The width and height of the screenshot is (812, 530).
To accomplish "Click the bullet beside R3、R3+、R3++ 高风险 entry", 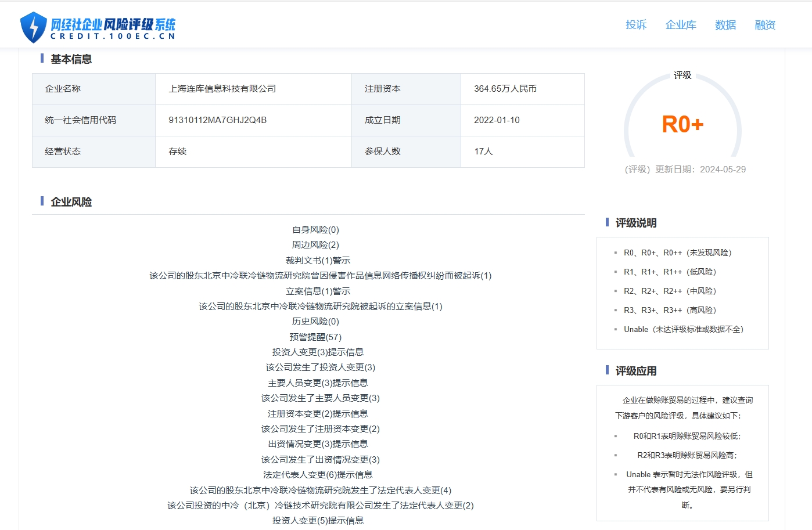I will [616, 310].
